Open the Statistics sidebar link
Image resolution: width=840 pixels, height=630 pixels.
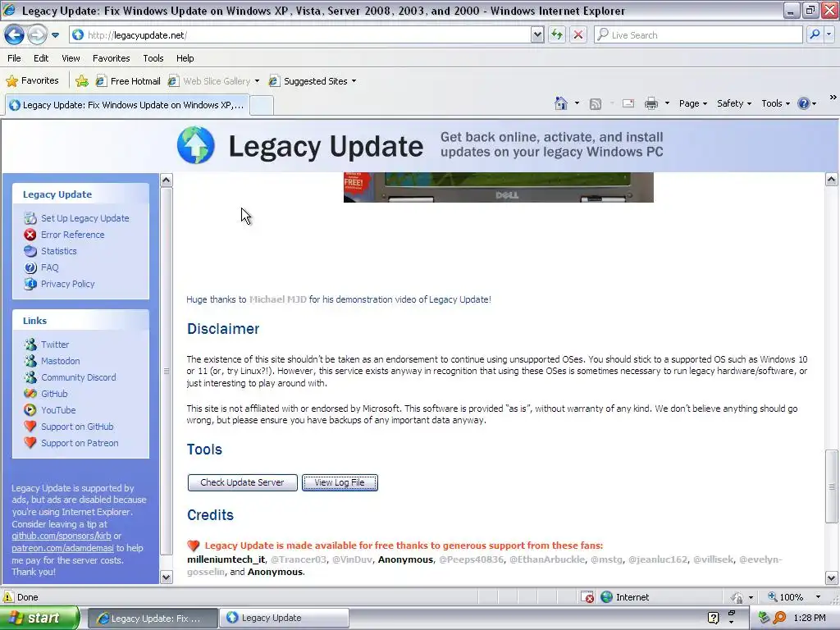click(x=58, y=251)
